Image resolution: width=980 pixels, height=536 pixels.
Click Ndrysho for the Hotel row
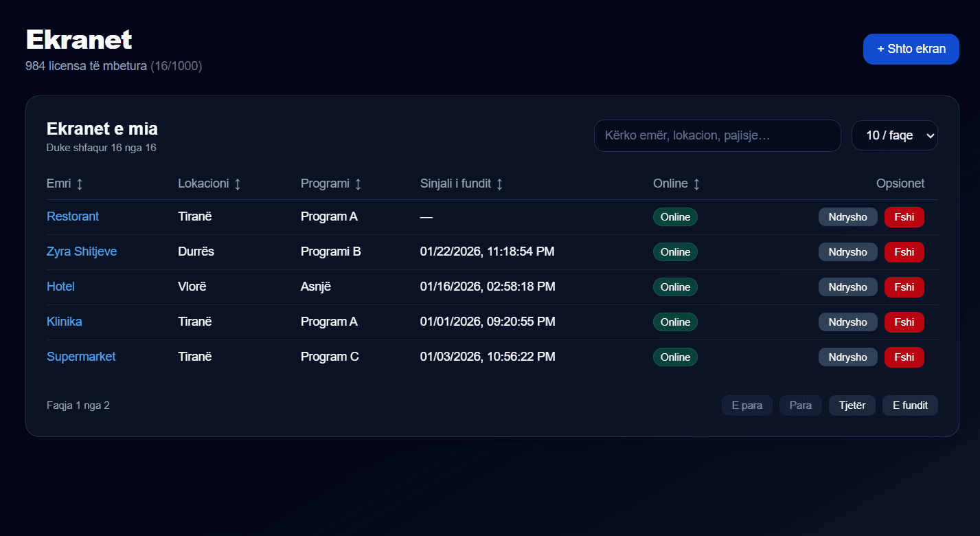point(848,287)
